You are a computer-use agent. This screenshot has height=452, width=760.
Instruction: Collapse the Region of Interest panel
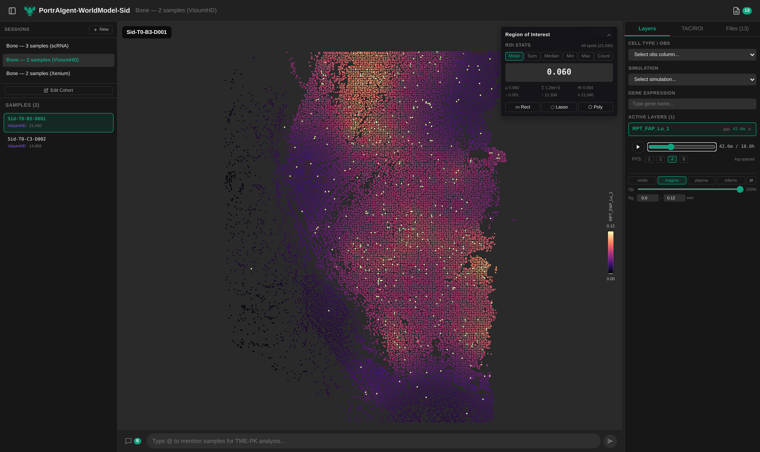click(x=609, y=35)
